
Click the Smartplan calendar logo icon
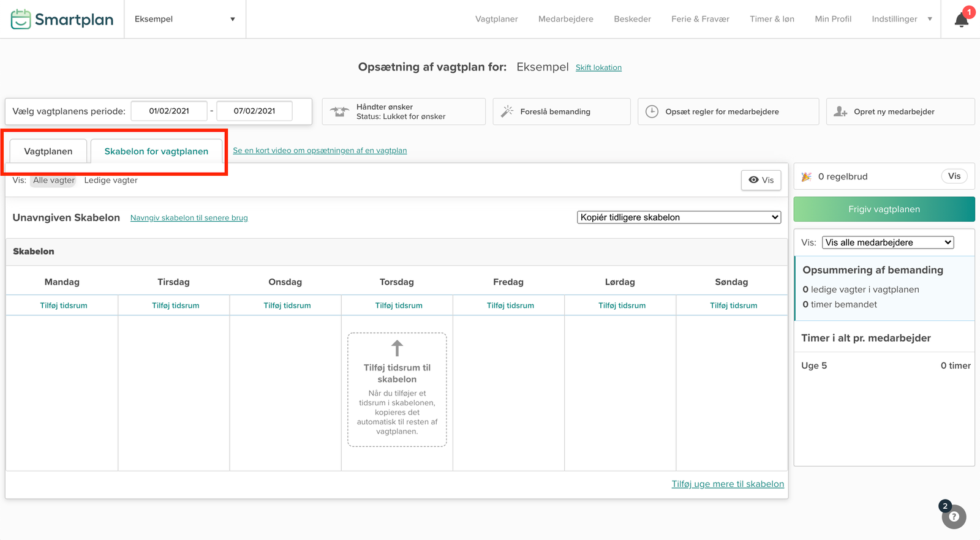21,20
